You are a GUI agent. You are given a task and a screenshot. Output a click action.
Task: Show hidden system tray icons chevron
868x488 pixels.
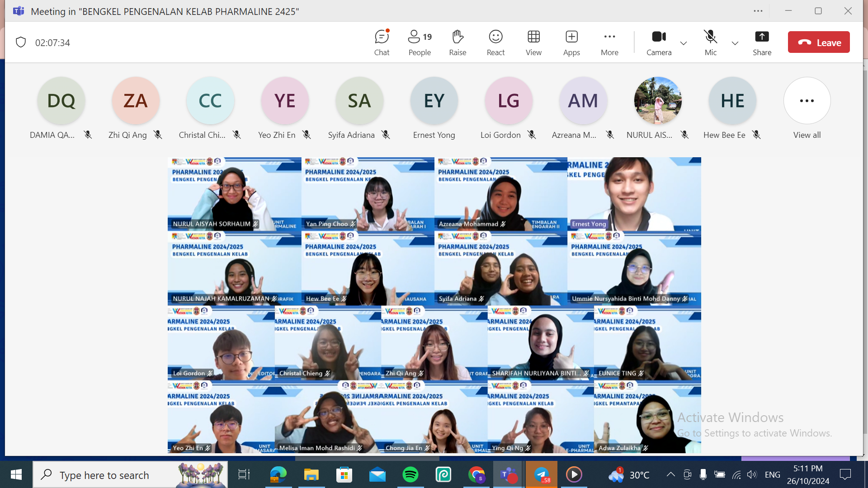pos(671,474)
